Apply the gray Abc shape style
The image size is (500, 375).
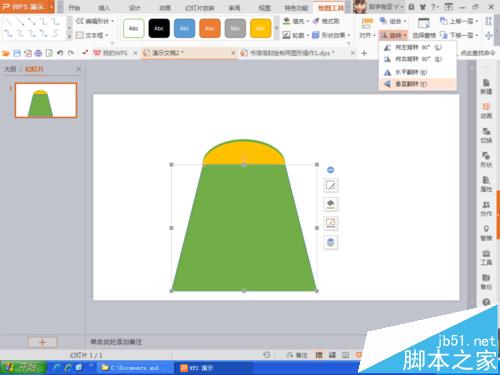click(x=235, y=28)
